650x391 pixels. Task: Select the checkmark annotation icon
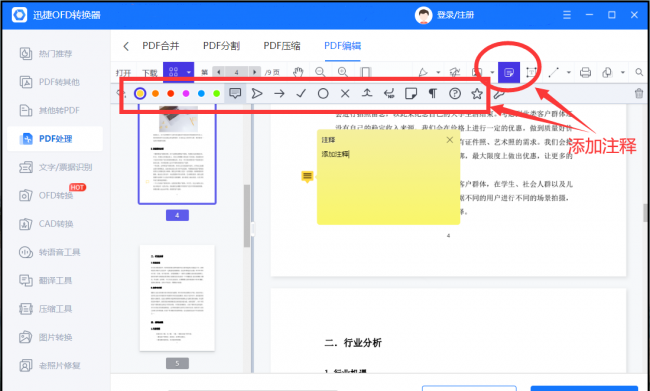click(301, 94)
